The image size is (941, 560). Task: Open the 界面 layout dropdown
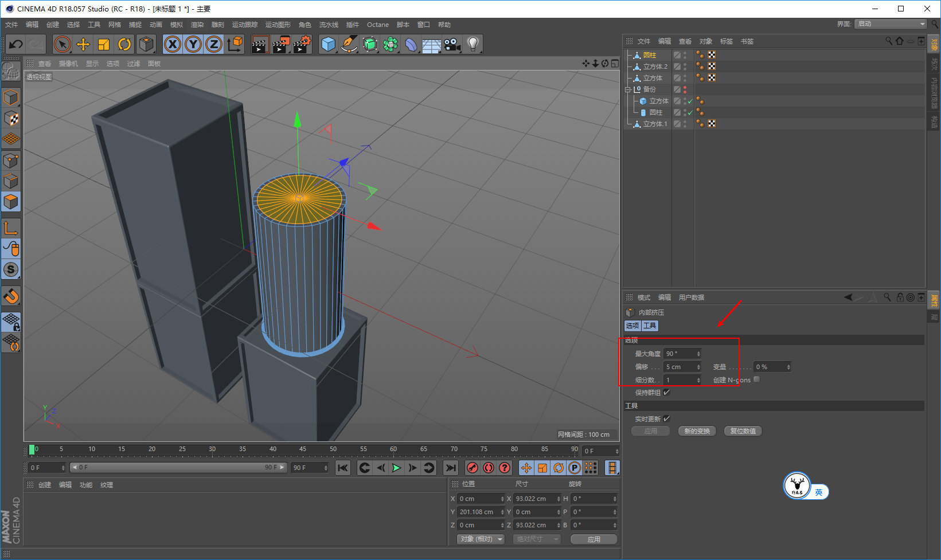coord(891,24)
